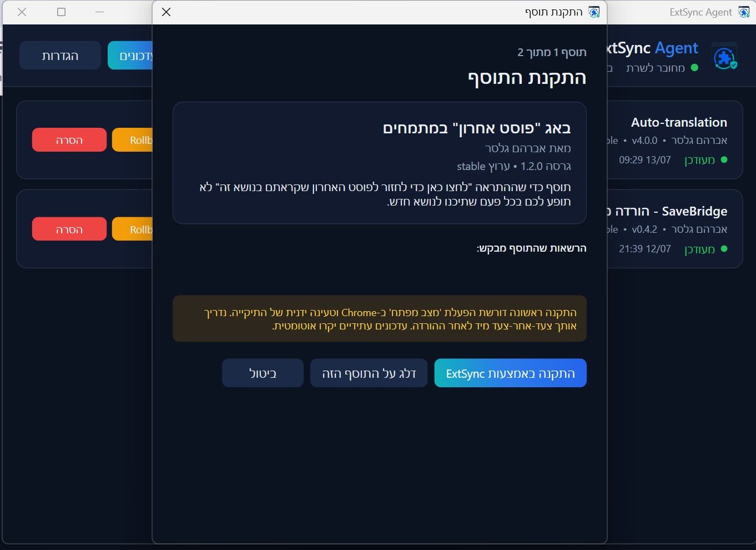756x550 pixels.
Task: Click התקנה באמצעות ExtSync button
Action: tap(510, 373)
